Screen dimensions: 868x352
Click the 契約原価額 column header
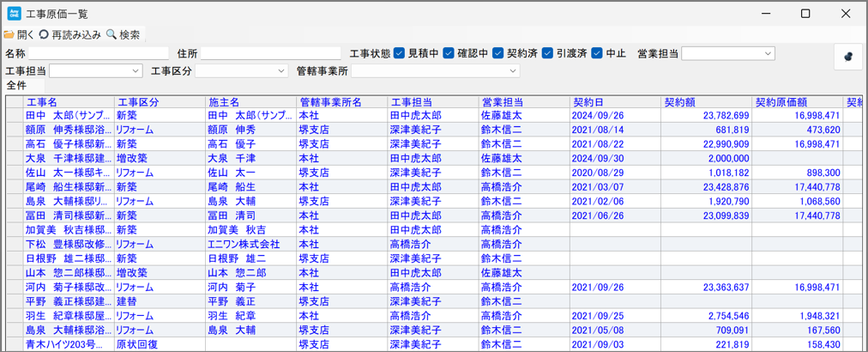tap(798, 102)
